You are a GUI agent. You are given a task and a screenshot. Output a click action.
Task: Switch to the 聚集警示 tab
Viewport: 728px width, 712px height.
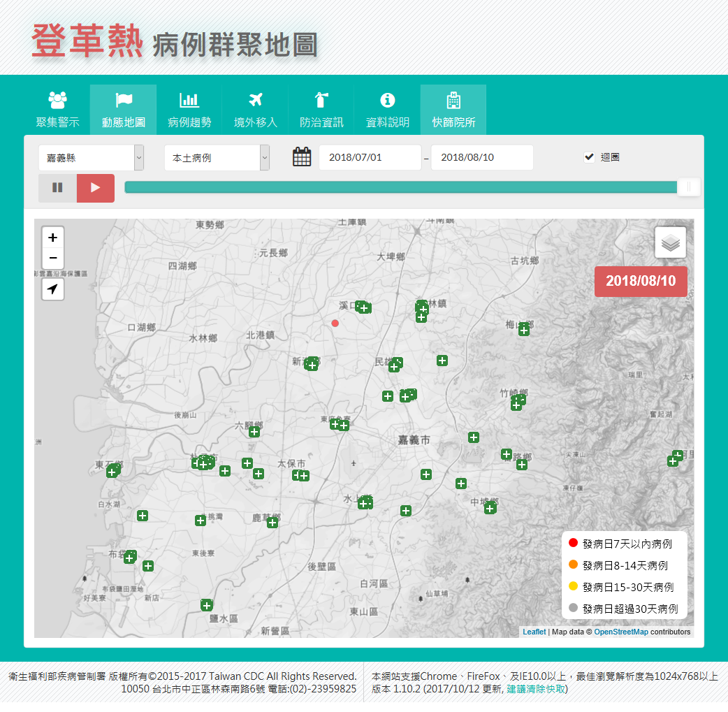point(57,110)
